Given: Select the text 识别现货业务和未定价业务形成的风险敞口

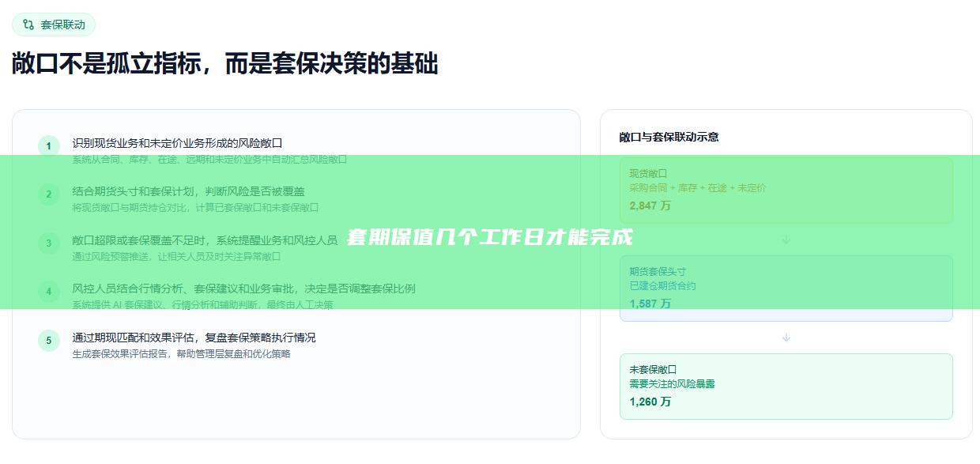Looking at the screenshot, I should tap(177, 143).
